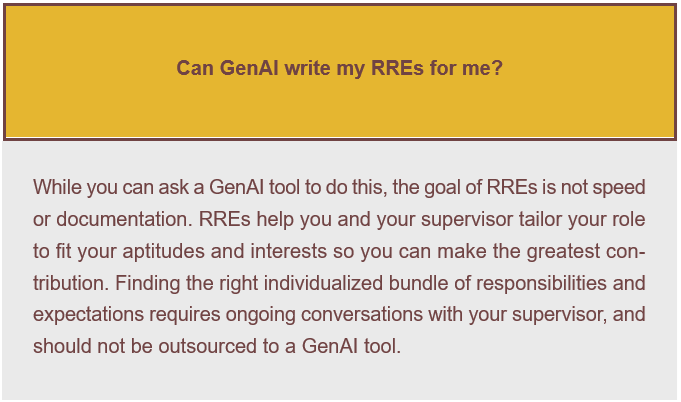Click the final line 'should not be outsourced'

217,346
